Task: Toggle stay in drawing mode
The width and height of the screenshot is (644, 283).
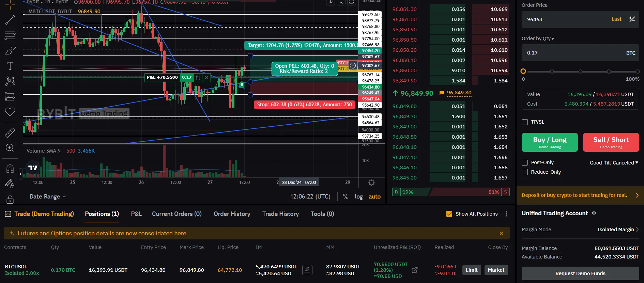Action: tap(10, 184)
